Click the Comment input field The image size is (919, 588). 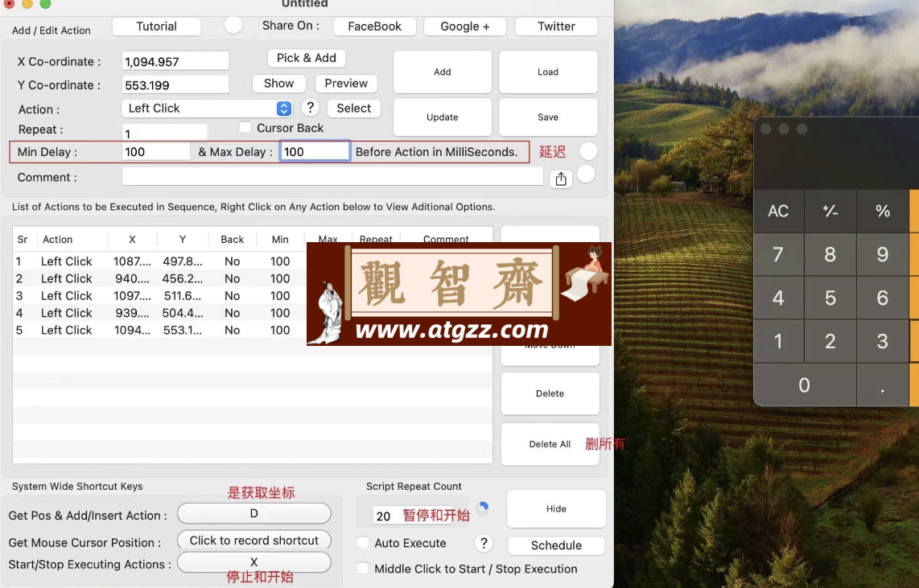(x=332, y=177)
